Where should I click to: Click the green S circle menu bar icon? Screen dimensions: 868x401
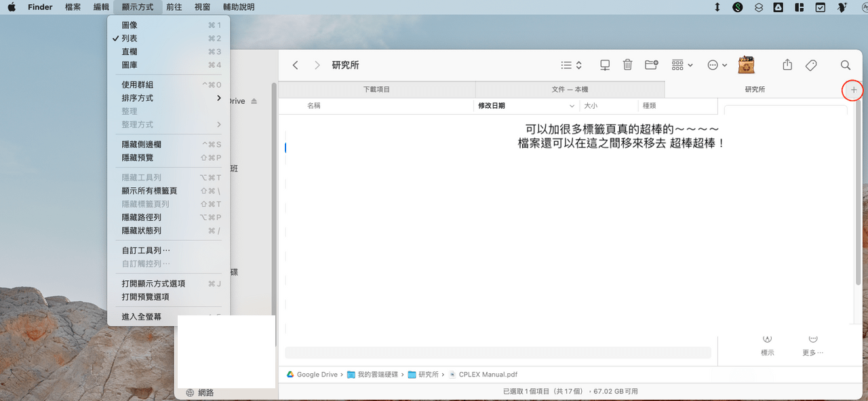pos(738,7)
